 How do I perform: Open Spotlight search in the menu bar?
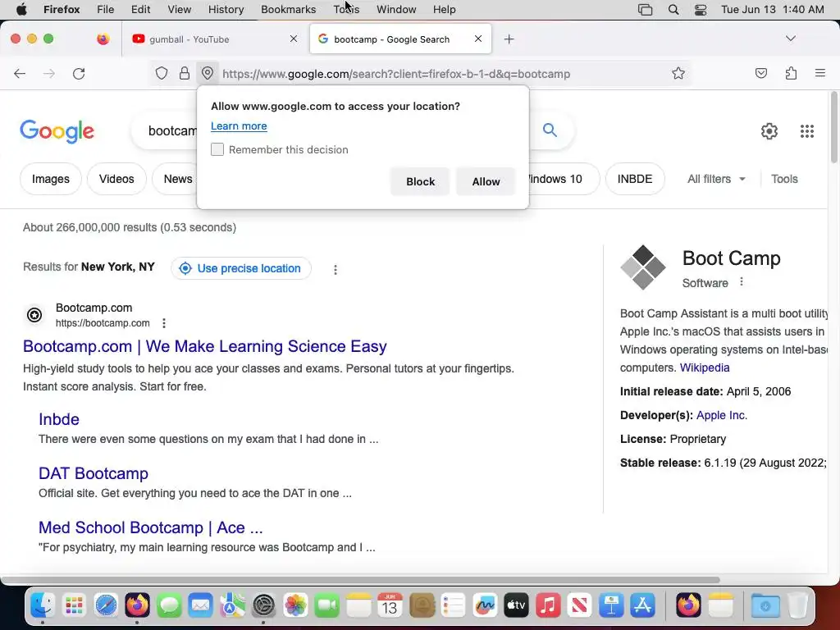click(x=673, y=10)
